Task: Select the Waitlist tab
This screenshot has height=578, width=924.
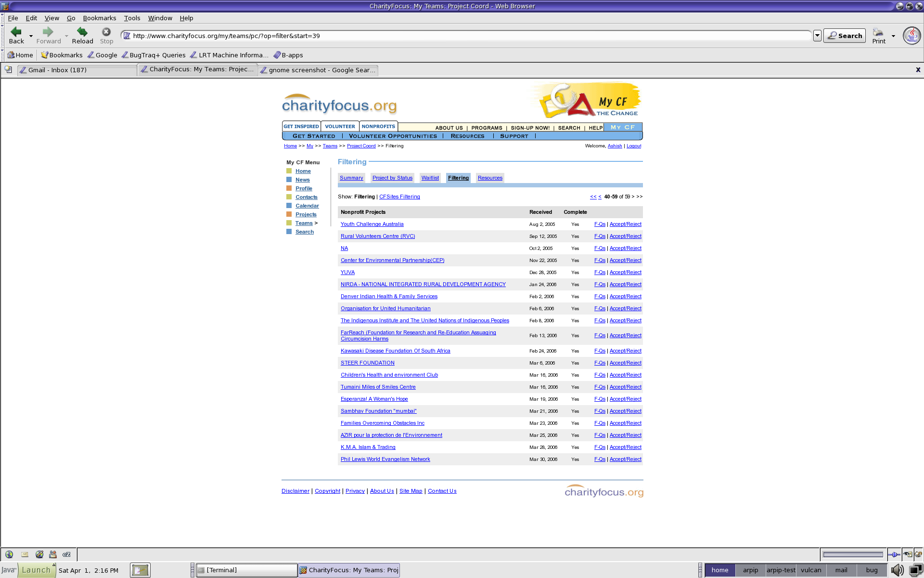Action: click(x=430, y=178)
